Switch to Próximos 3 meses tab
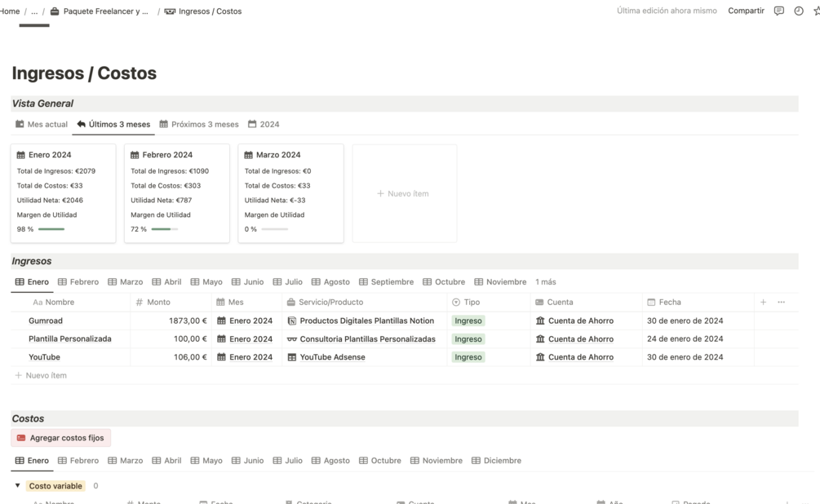The image size is (820, 504). [199, 125]
